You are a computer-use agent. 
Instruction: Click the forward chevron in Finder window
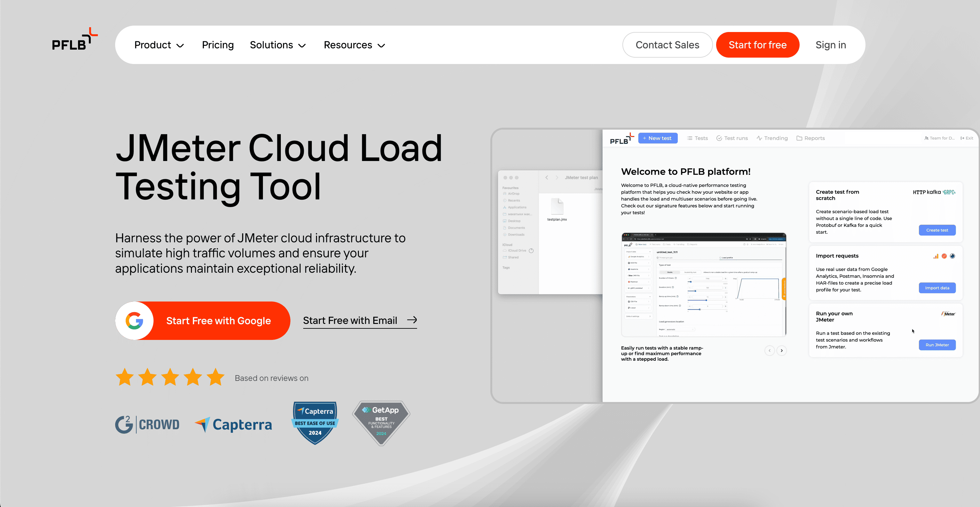(x=557, y=177)
